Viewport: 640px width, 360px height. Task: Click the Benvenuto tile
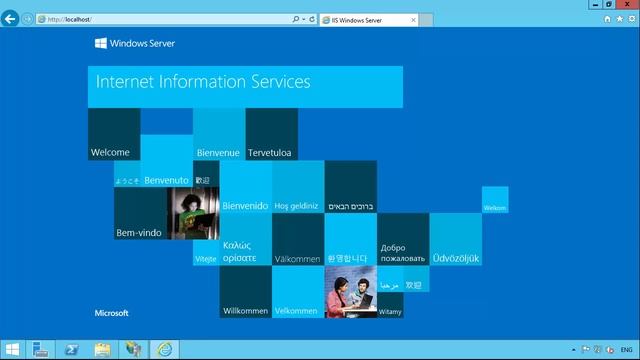coord(167,161)
